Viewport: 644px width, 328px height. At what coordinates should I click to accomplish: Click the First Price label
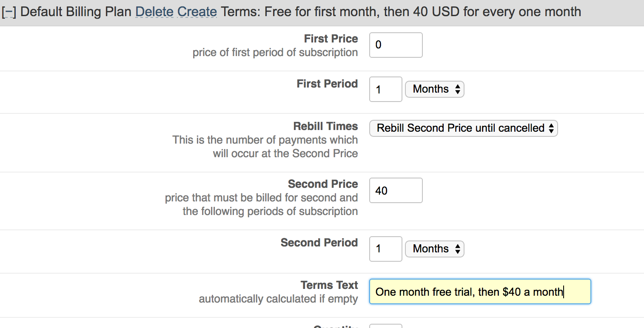coord(331,39)
